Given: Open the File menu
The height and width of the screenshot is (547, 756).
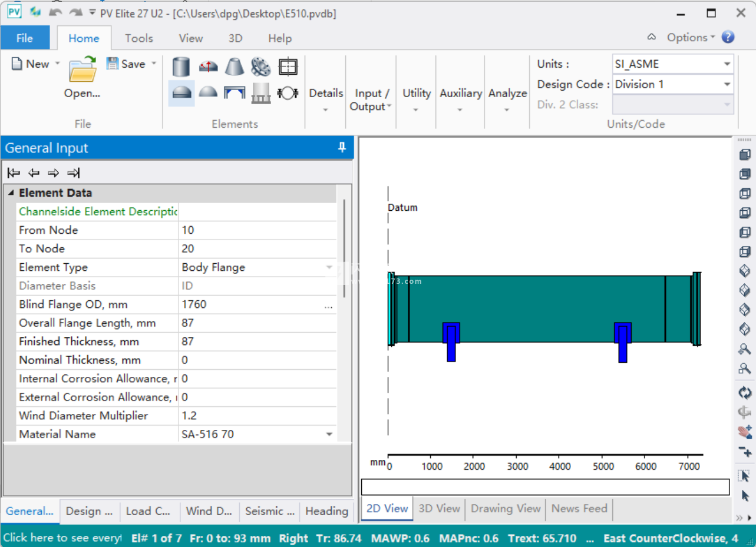Looking at the screenshot, I should (25, 38).
